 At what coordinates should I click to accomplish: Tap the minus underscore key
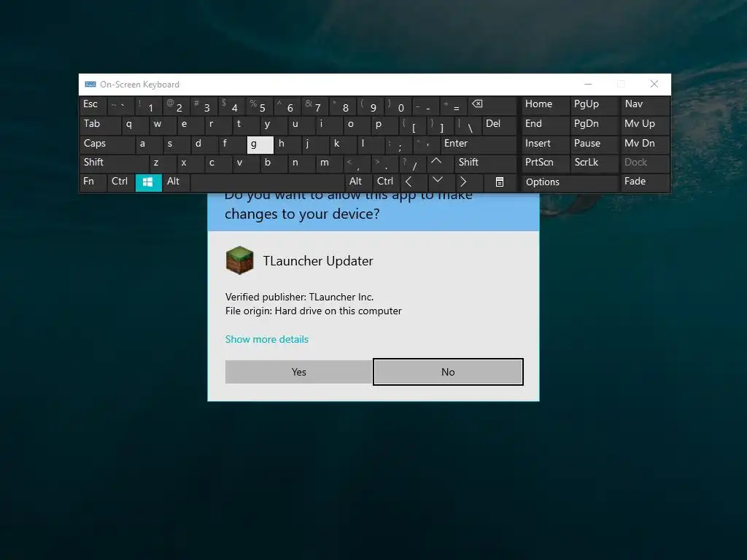pos(426,105)
